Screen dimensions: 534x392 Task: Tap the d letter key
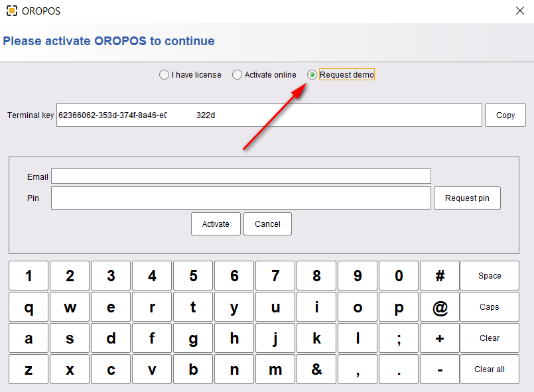[111, 338]
